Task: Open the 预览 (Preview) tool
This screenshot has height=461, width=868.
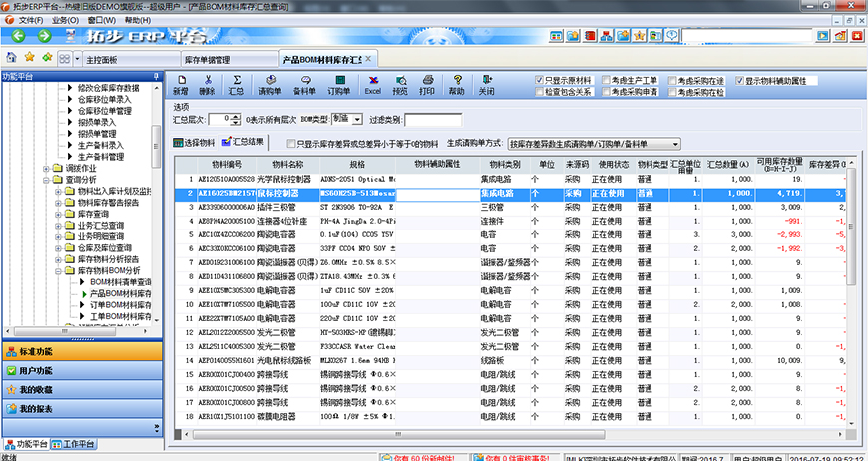Action: click(x=400, y=84)
